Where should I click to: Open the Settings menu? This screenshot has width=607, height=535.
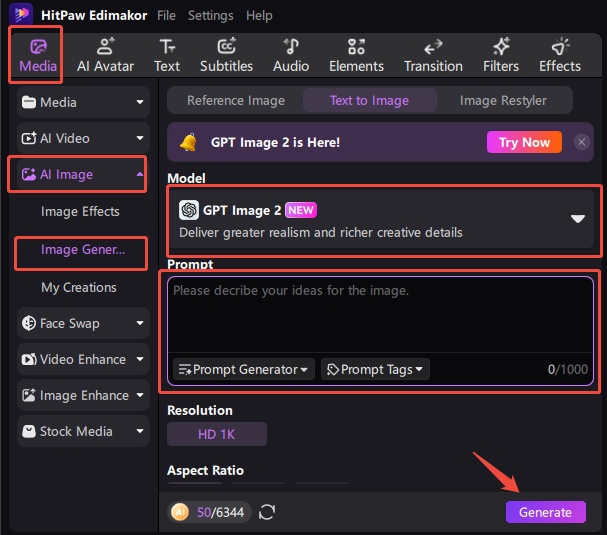click(x=211, y=15)
